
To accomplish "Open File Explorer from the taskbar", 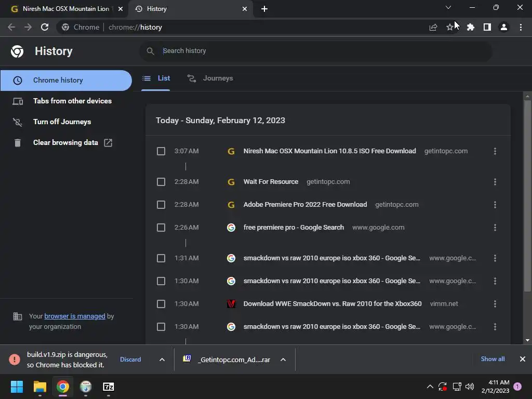I will pyautogui.click(x=39, y=387).
